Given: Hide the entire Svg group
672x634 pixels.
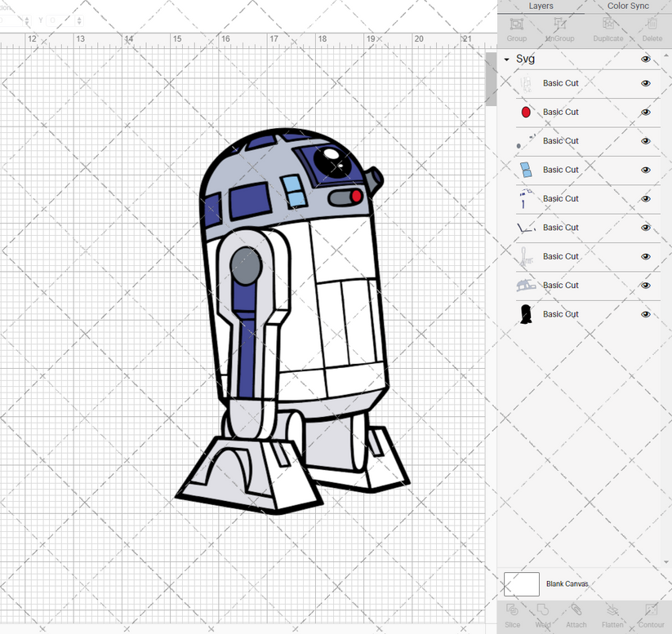Looking at the screenshot, I should point(645,59).
